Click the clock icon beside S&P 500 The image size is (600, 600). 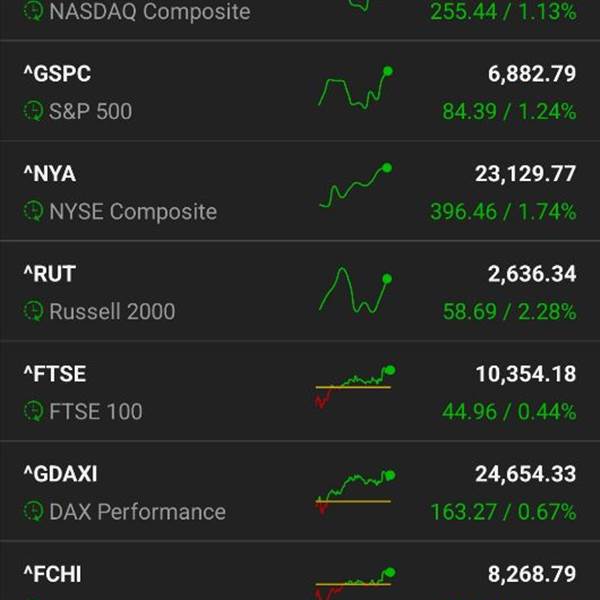click(33, 111)
